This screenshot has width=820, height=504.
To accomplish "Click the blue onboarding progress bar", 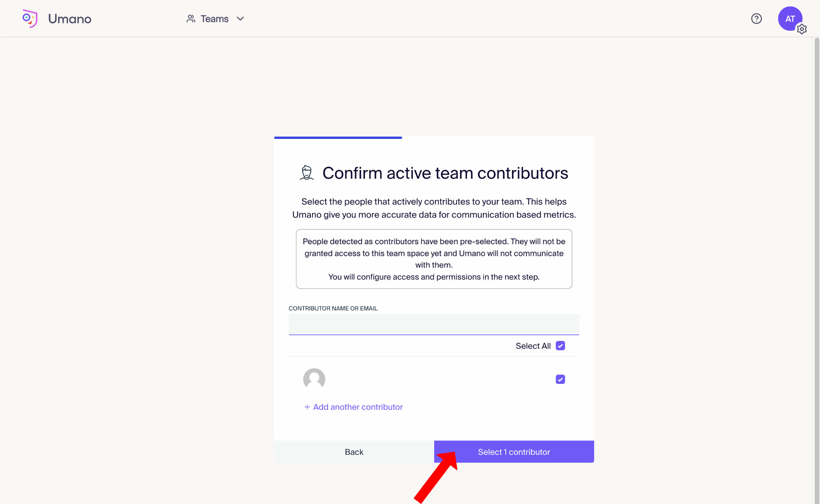I will pos(338,138).
